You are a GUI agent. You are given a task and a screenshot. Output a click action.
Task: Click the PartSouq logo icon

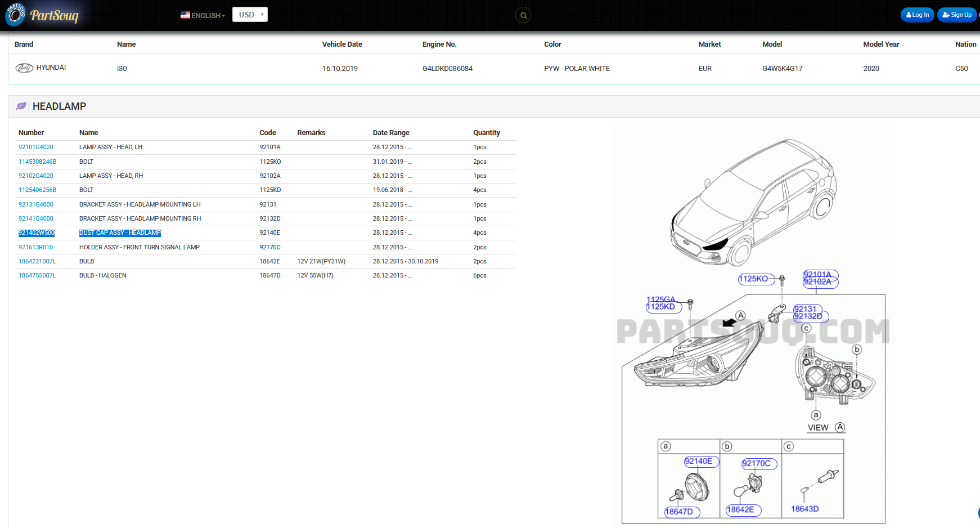pos(15,15)
